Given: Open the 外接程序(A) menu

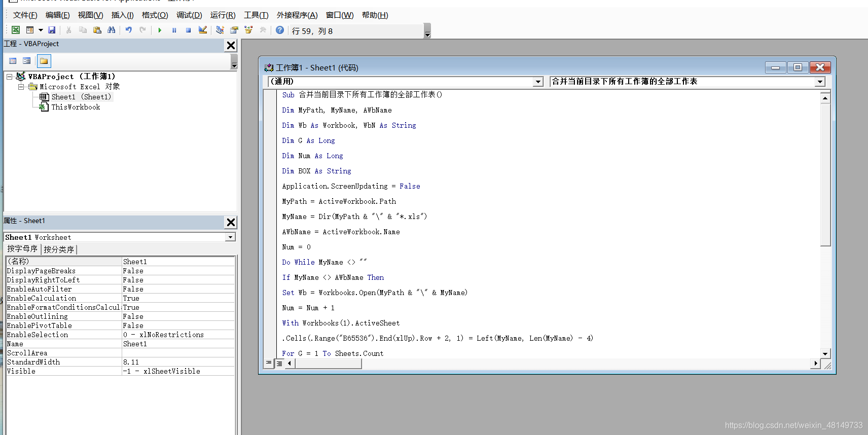Looking at the screenshot, I should click(x=297, y=15).
